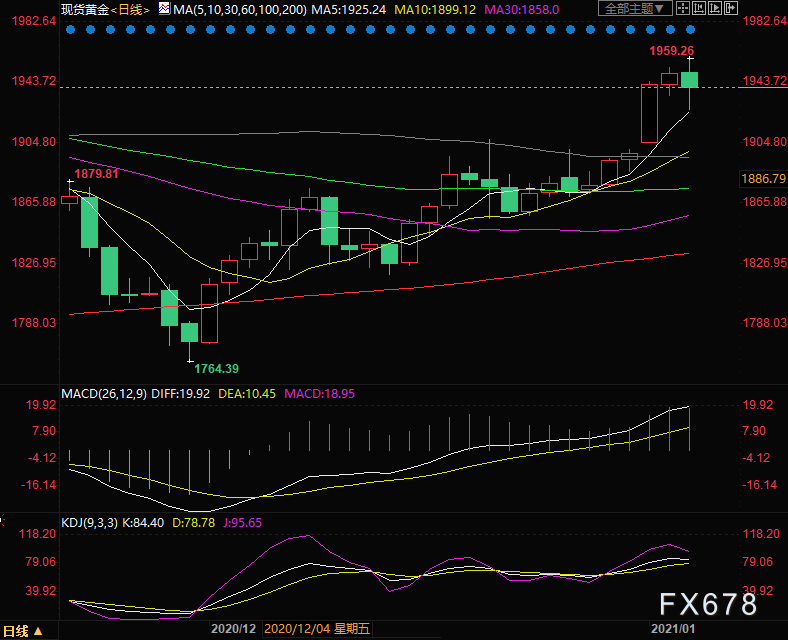Click the 现货黄金 instrument title

click(x=82, y=9)
